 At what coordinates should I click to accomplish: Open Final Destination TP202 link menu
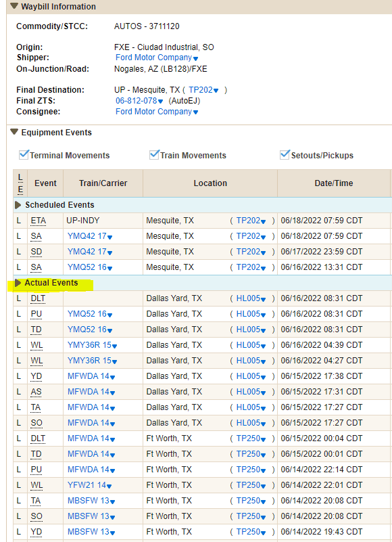pyautogui.click(x=203, y=90)
